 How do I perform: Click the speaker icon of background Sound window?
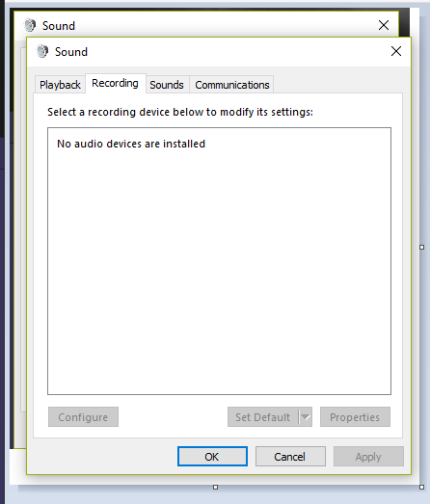coord(30,25)
